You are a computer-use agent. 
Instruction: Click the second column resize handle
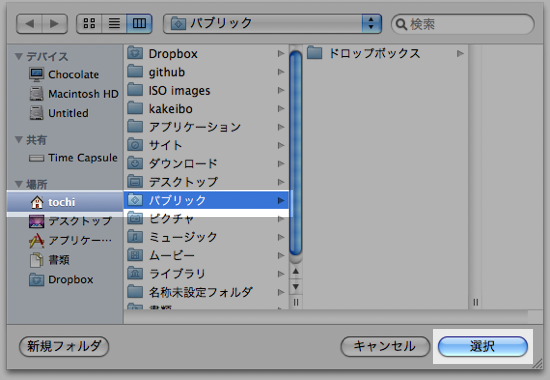[x=475, y=302]
